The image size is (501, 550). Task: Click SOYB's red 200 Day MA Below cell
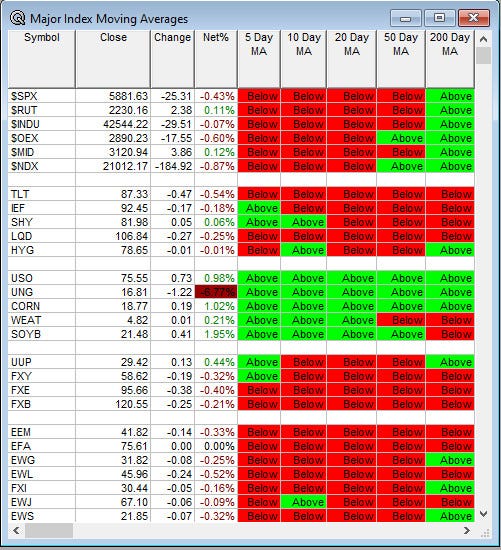pyautogui.click(x=450, y=334)
